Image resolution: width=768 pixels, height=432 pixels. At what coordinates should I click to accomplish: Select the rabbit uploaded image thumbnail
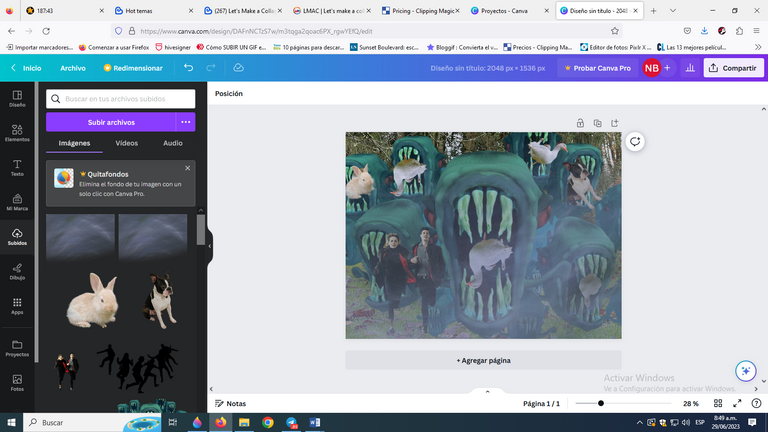[x=93, y=300]
